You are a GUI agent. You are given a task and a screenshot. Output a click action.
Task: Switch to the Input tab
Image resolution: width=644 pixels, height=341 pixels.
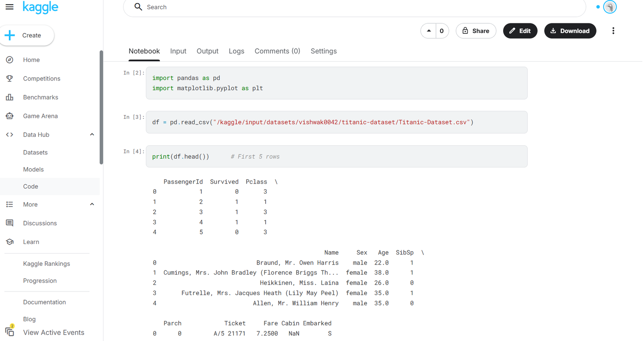click(178, 51)
